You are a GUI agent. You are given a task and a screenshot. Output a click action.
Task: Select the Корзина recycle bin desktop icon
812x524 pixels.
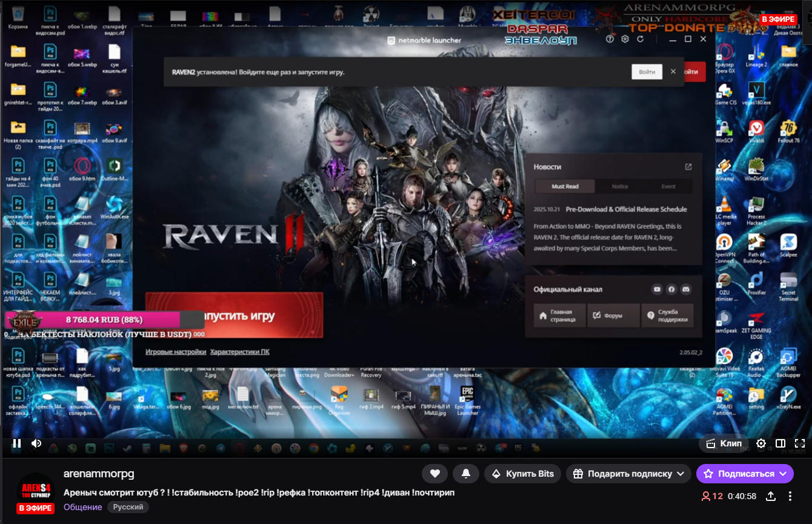pyautogui.click(x=18, y=18)
